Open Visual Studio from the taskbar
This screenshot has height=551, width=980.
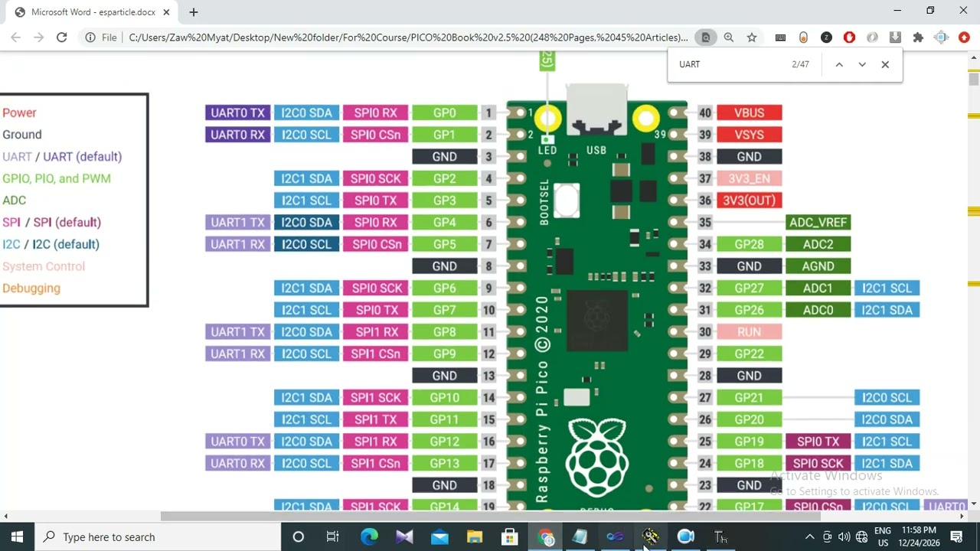click(x=404, y=537)
